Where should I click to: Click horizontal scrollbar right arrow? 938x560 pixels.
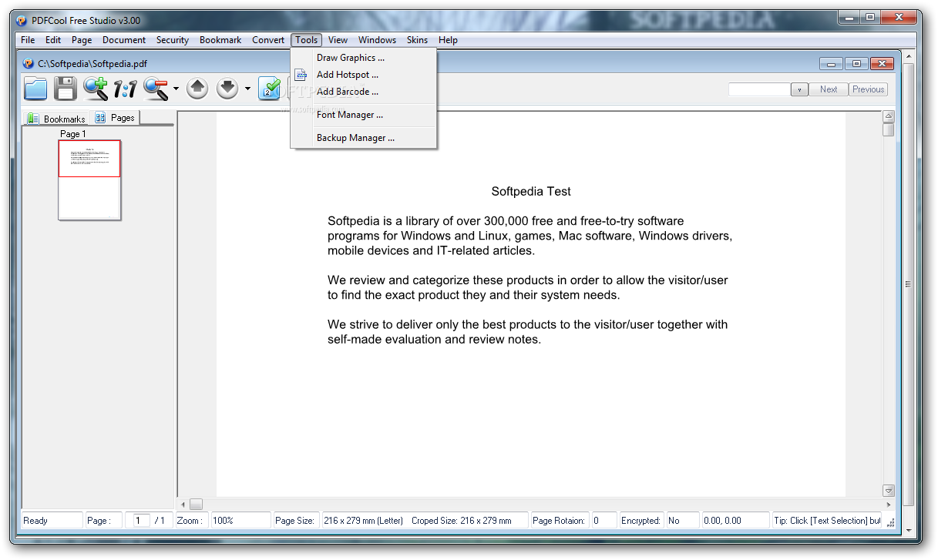(x=888, y=505)
